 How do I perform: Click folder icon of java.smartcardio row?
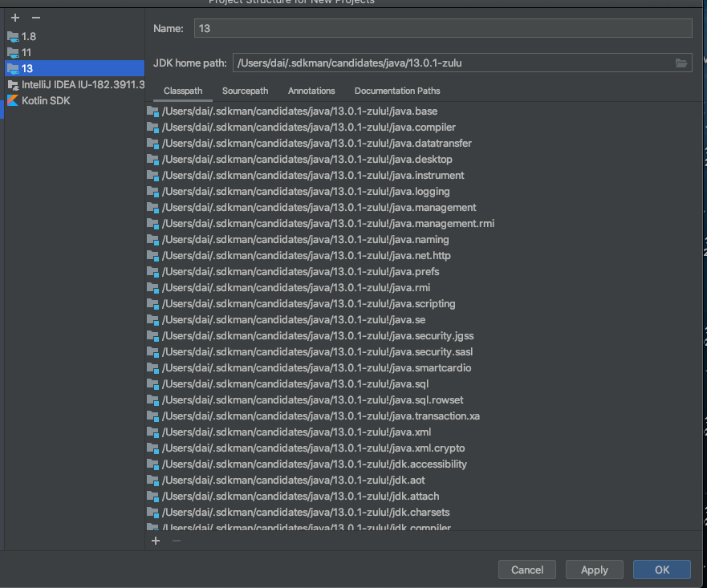(x=152, y=367)
